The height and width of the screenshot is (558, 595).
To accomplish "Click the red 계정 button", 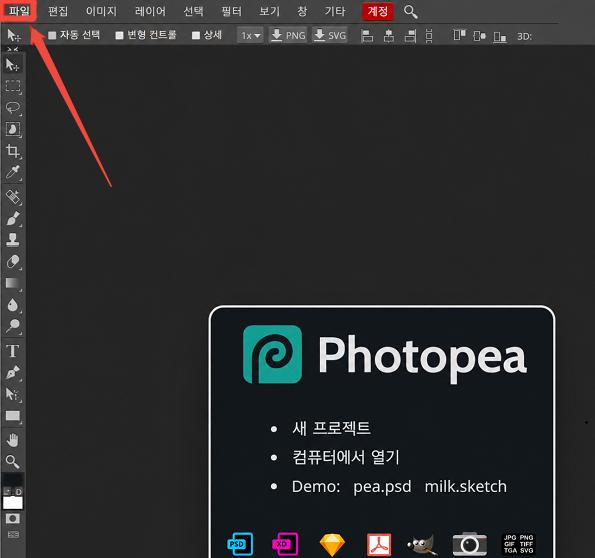I will [378, 12].
